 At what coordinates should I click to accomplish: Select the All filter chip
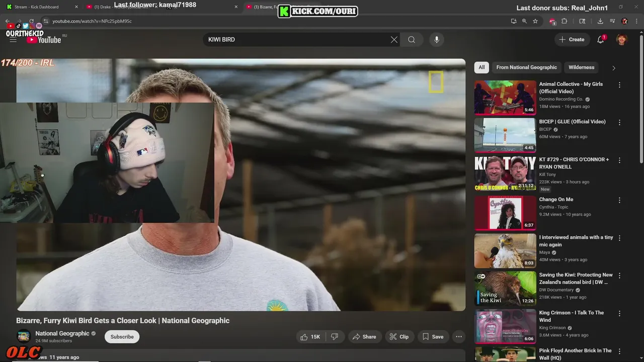click(x=481, y=67)
